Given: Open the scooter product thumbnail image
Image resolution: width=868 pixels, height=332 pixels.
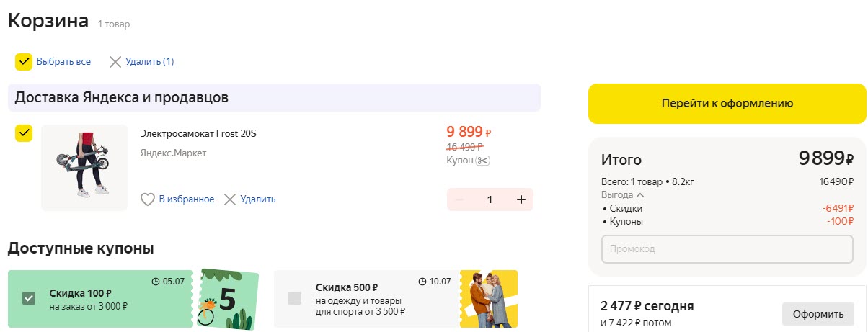Looking at the screenshot, I should [x=84, y=168].
